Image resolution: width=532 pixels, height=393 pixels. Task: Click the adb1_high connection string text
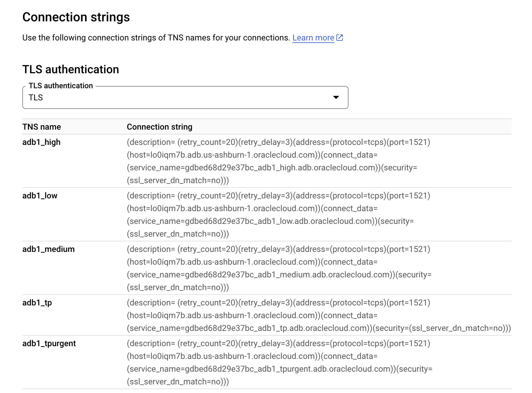[279, 161]
